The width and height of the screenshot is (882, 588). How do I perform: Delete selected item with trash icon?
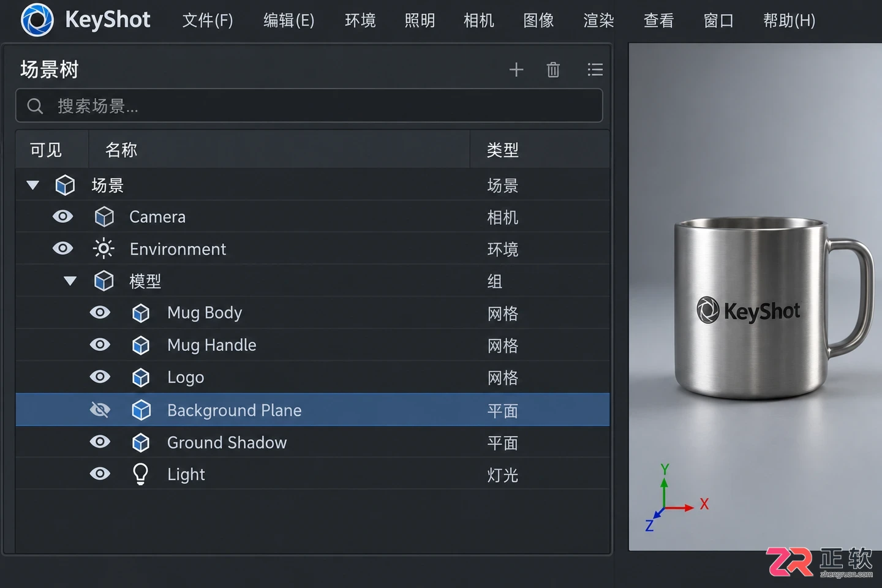coord(553,70)
